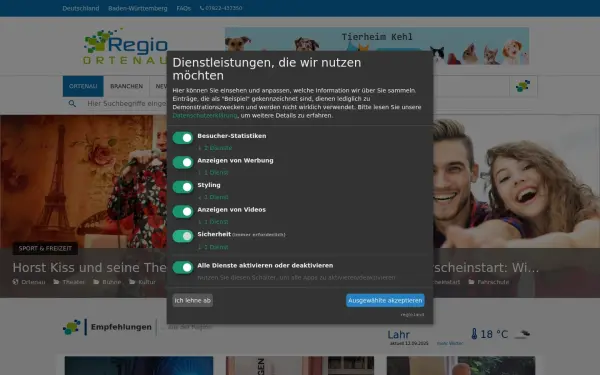600x375 pixels.
Task: Click the Ich lehne ab button
Action: (192, 300)
